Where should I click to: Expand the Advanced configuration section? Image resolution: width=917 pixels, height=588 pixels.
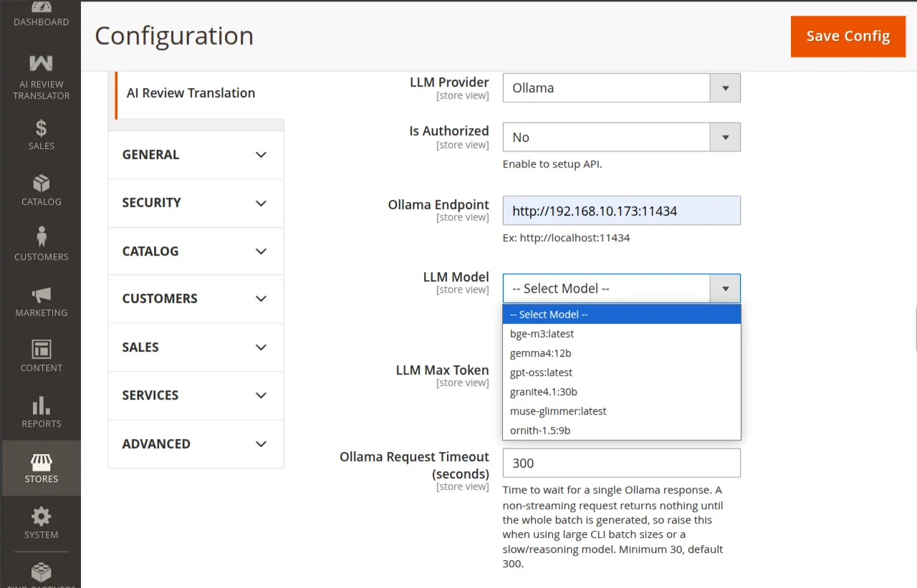pyautogui.click(x=196, y=444)
